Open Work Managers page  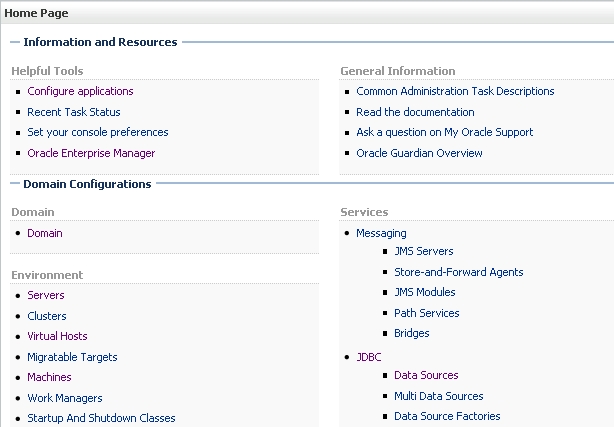click(x=65, y=398)
